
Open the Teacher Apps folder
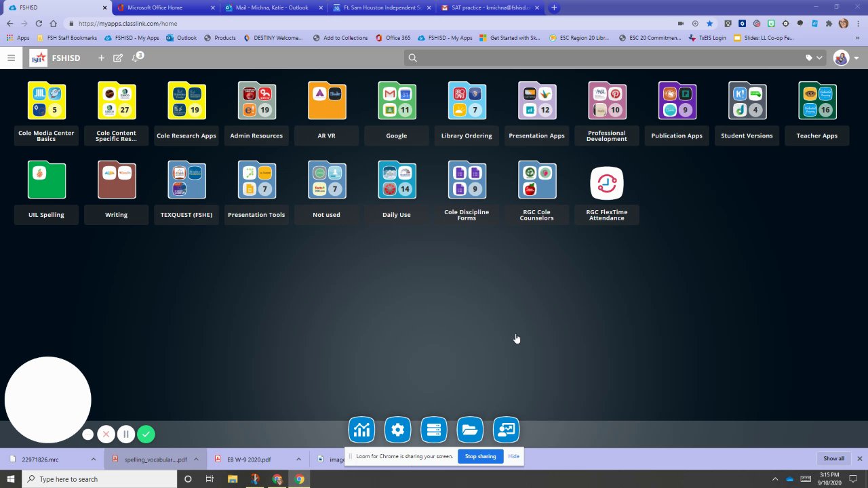817,102
